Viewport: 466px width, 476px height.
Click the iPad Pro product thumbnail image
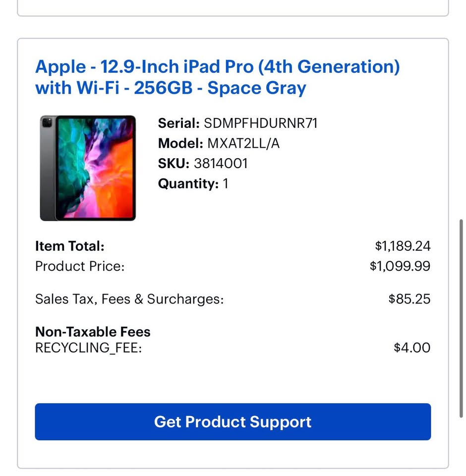coord(88,168)
